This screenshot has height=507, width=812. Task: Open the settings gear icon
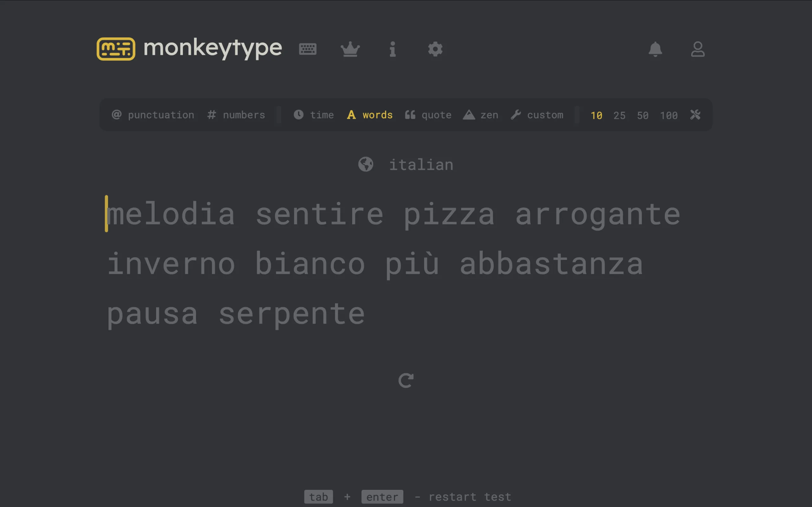tap(435, 49)
